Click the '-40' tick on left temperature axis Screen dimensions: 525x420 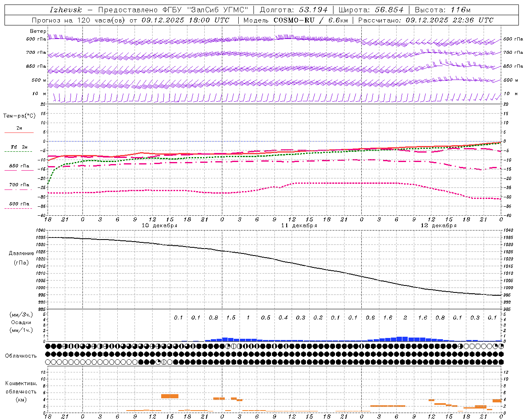pos(42,215)
